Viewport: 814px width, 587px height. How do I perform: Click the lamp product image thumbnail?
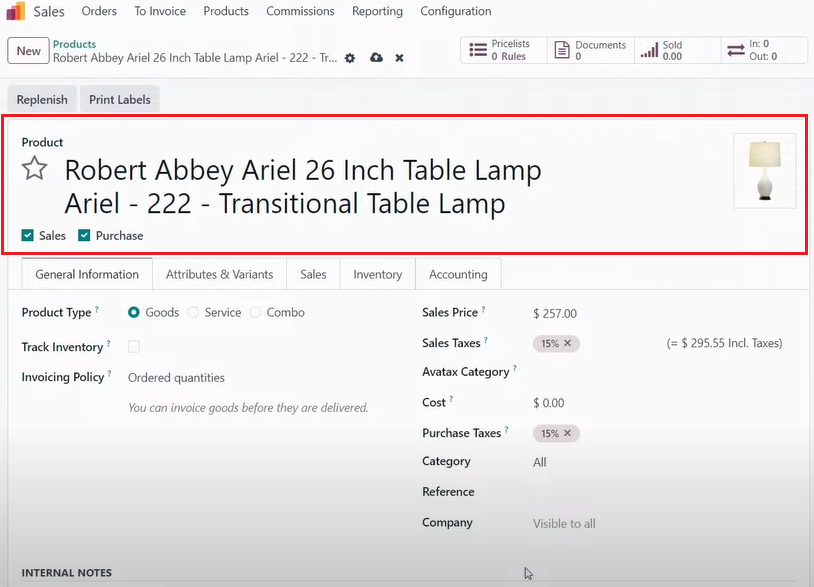tap(764, 171)
